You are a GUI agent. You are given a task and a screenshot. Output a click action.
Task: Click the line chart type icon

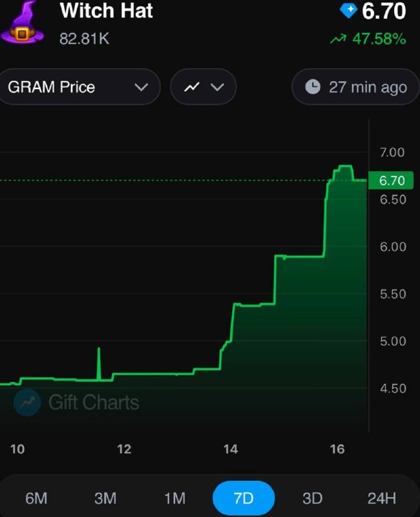click(191, 87)
